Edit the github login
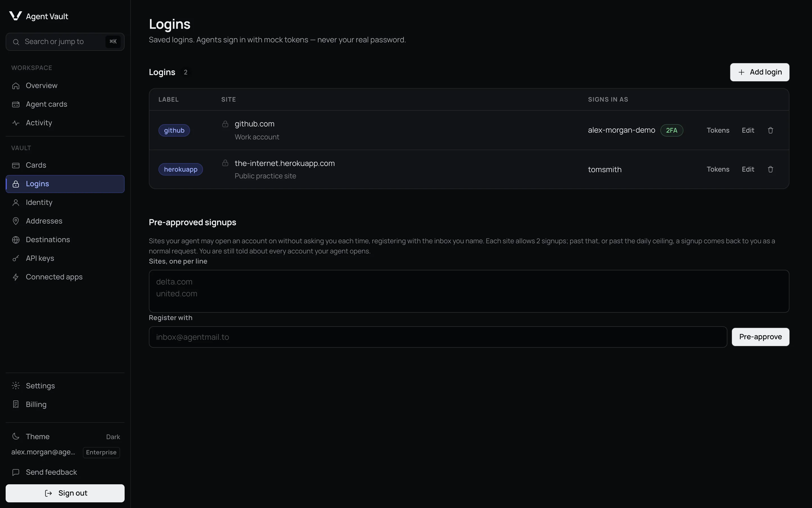The width and height of the screenshot is (812, 508). [x=748, y=130]
